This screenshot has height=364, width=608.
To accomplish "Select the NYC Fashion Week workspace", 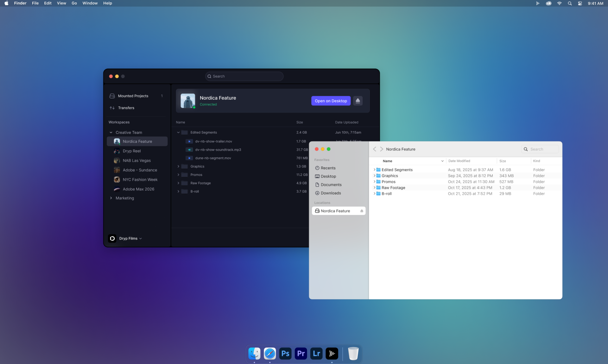I will coord(140,179).
